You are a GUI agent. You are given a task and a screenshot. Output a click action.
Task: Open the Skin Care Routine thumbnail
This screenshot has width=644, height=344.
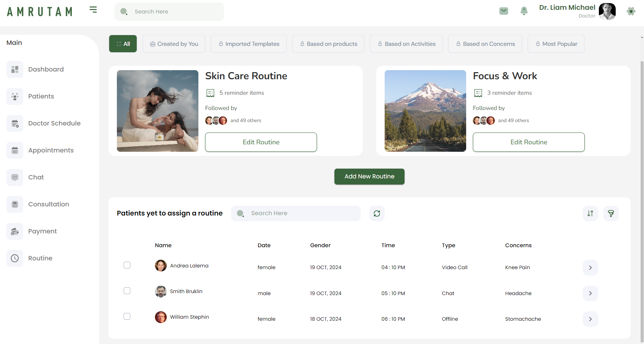[158, 111]
